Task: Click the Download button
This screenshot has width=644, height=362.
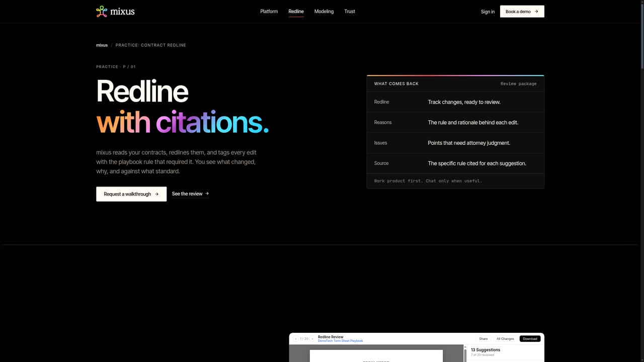Action: 530,339
